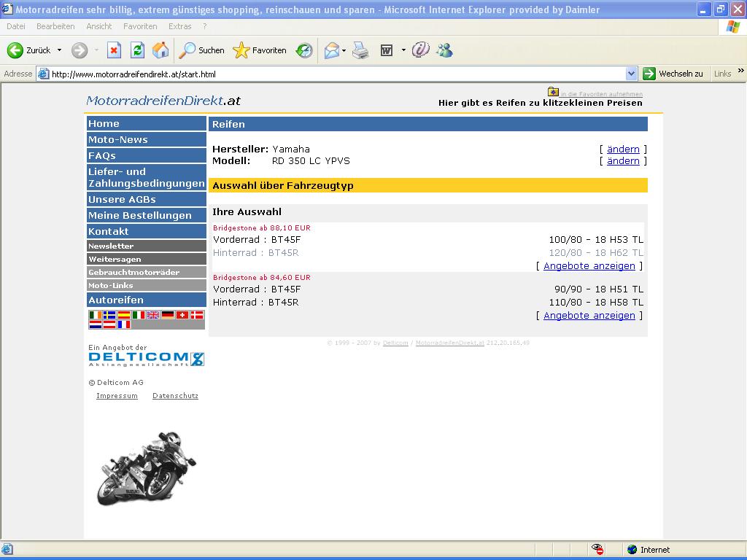
Task: Open Liefer- und Zahlungsbedingungen
Action: tap(146, 177)
